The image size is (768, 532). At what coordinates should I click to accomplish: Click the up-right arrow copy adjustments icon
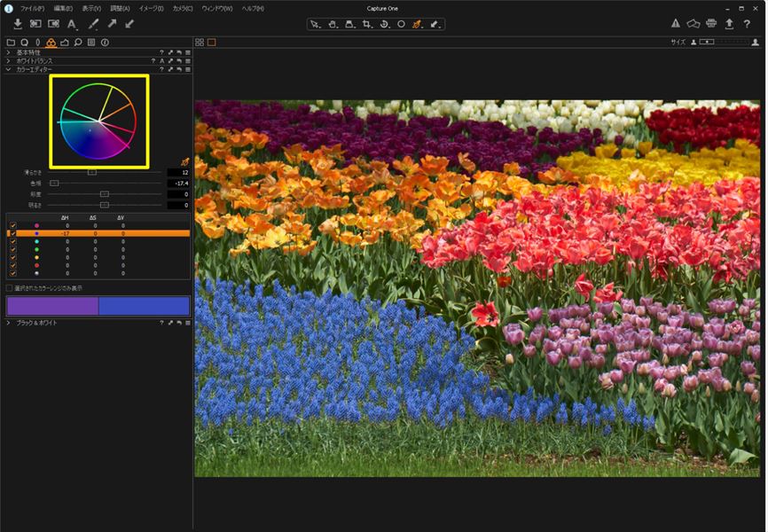pos(112,24)
